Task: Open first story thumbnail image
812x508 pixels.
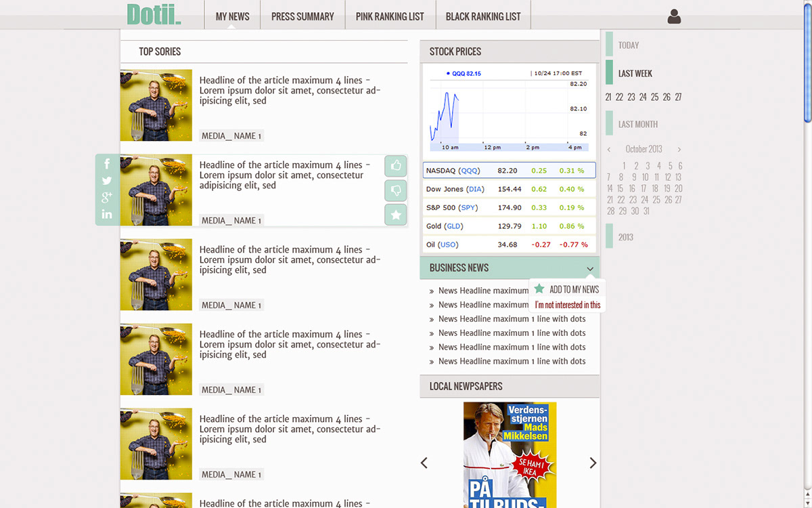Action: coord(156,105)
